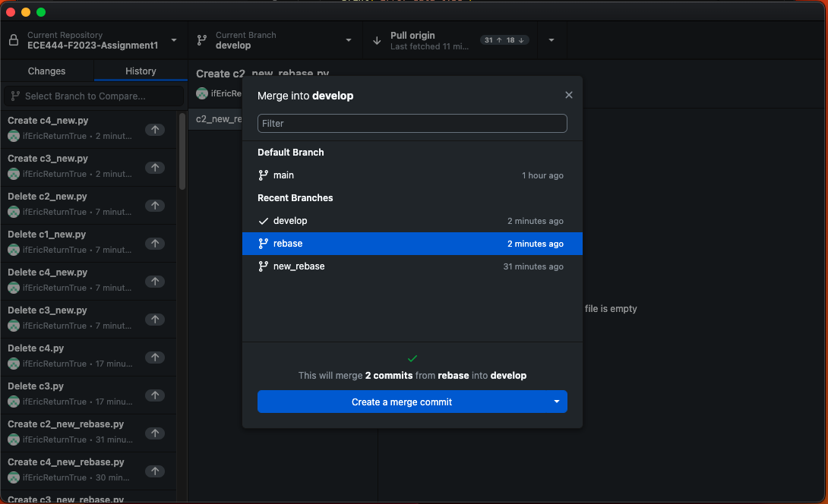
Task: Click push arrow icon on Create c3_new.py
Action: point(155,167)
